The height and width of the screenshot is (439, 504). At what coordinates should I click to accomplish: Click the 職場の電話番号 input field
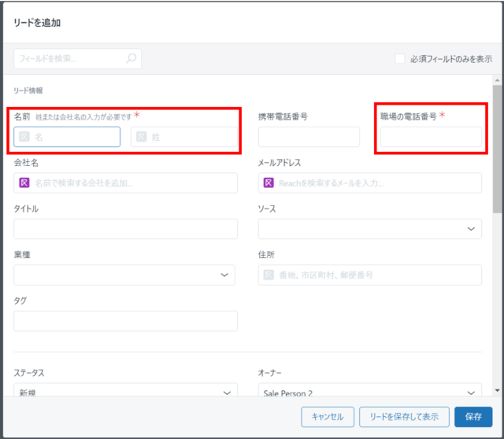click(431, 137)
